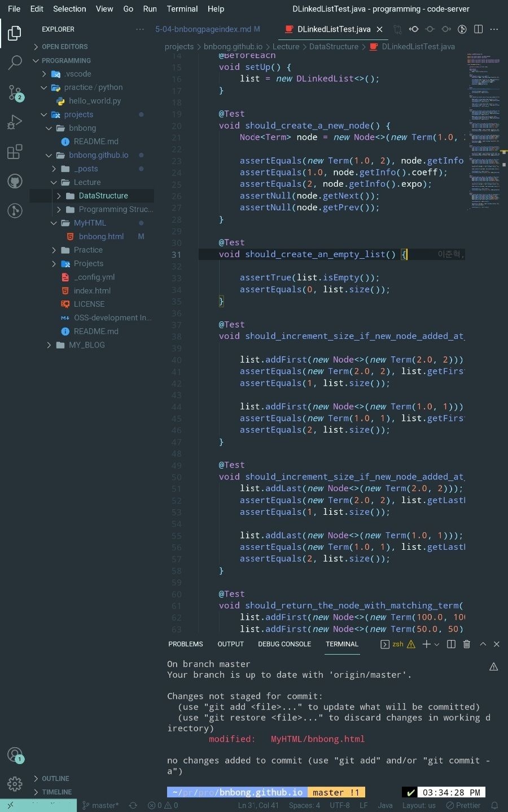This screenshot has width=508, height=812.
Task: Switch to the DEBUG CONSOLE tab
Action: point(284,644)
